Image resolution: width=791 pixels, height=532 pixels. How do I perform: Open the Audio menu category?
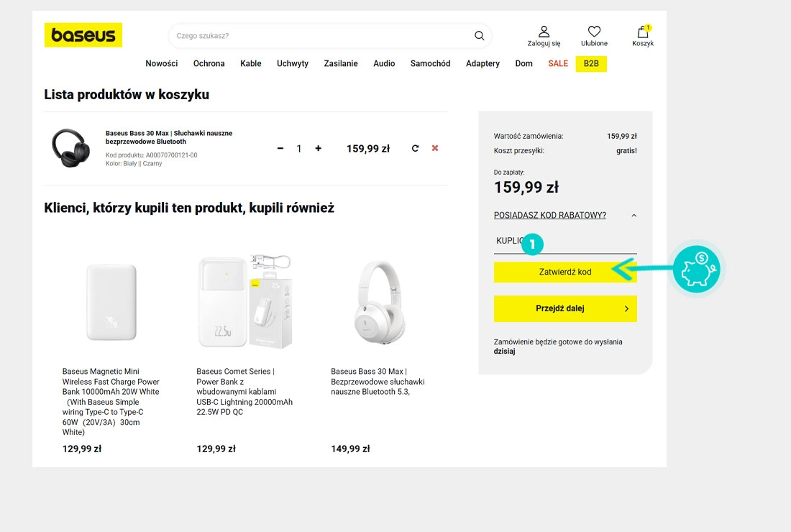[384, 63]
